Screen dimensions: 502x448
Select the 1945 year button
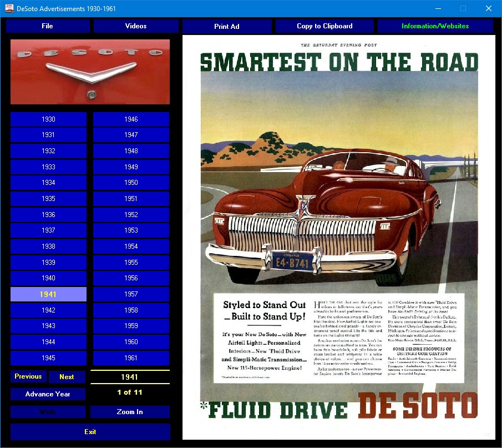pos(48,358)
